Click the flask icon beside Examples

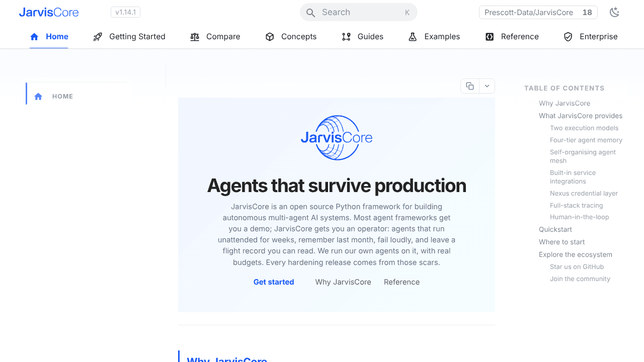coord(413,37)
